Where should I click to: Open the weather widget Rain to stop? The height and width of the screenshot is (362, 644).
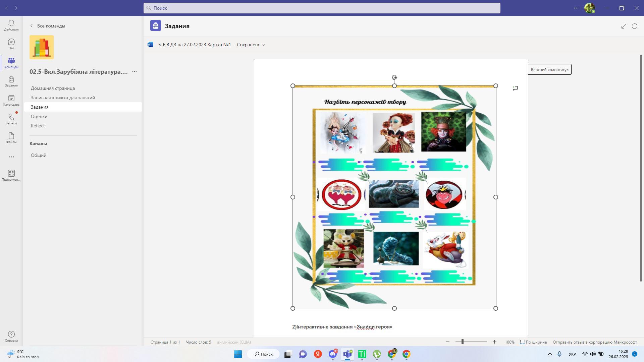tap(23, 354)
